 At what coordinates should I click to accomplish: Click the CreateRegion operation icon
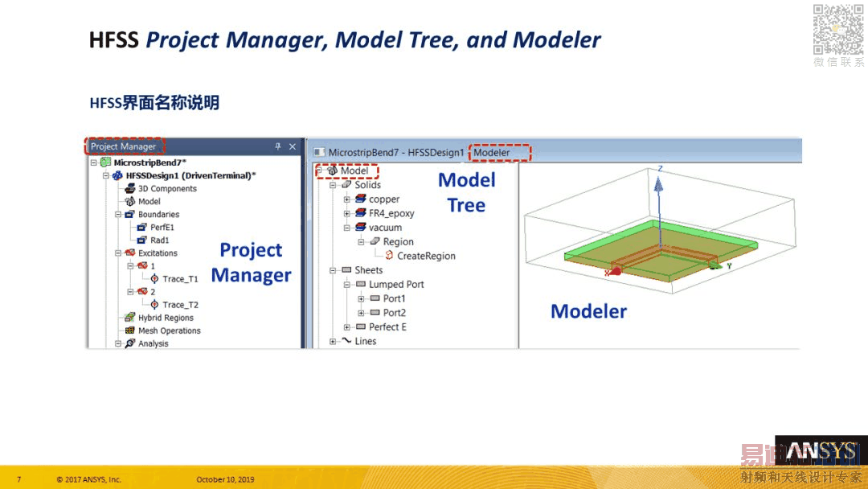coord(389,255)
